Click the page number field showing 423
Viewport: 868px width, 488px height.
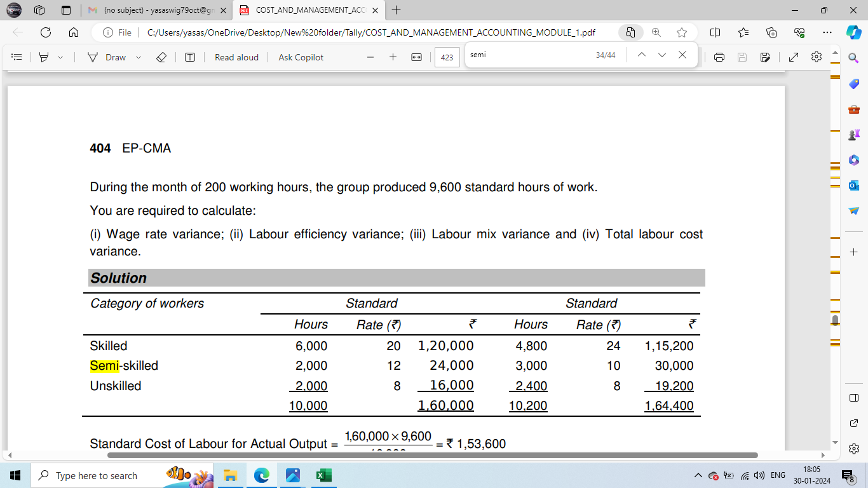tap(447, 58)
